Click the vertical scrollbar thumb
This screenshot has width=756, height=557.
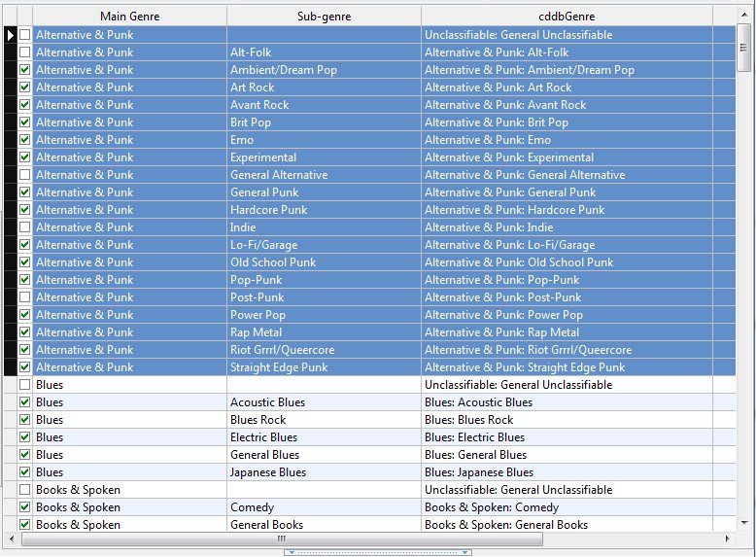point(743,48)
